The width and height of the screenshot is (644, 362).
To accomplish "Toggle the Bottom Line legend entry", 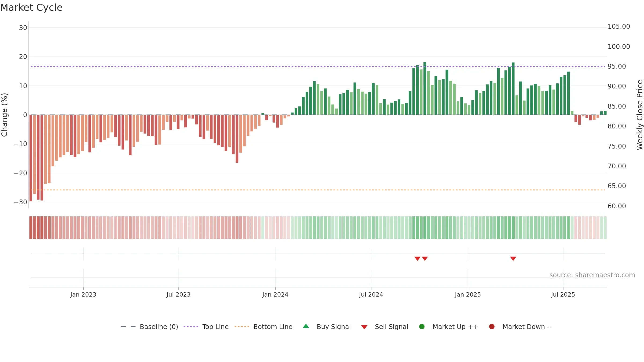I will point(264,327).
